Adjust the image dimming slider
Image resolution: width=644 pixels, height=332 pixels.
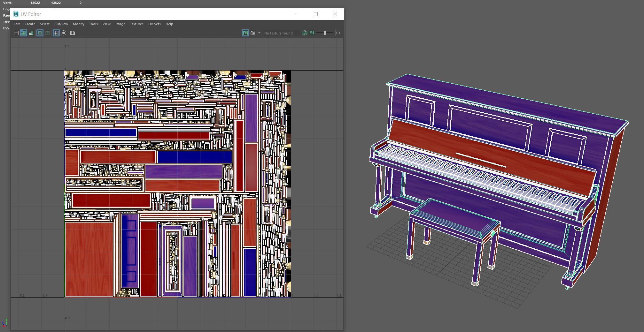pyautogui.click(x=325, y=33)
